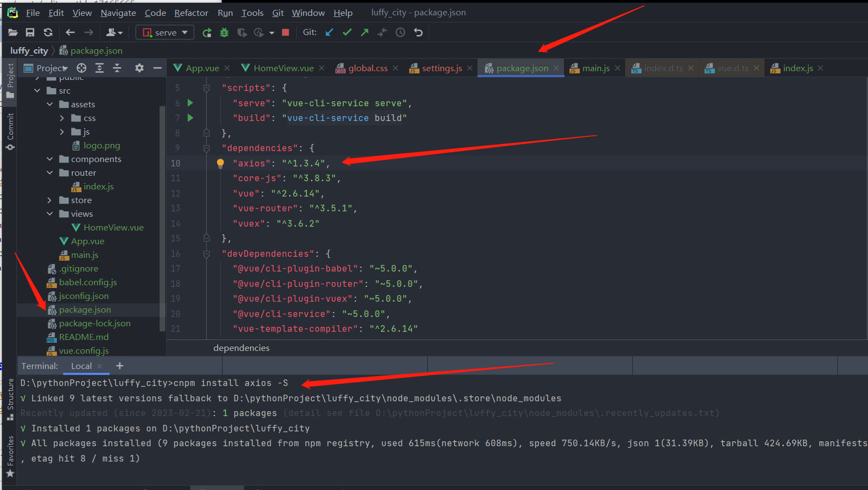Open the Structure tool window
868x490 pixels.
click(x=10, y=400)
